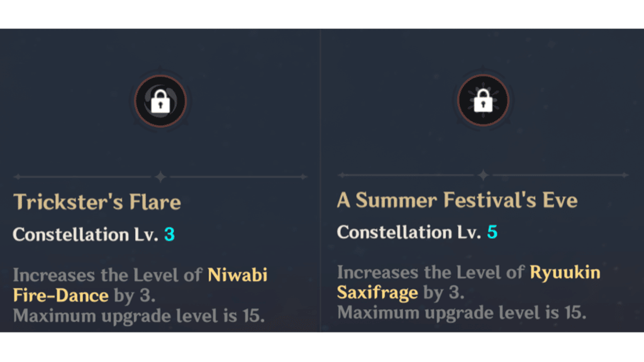Click the locked A Summer Festival's Eve icon

coord(483,100)
